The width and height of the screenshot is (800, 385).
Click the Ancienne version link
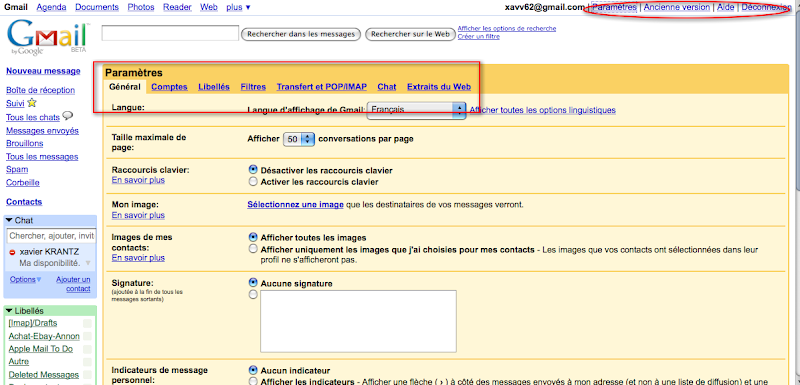(677, 7)
